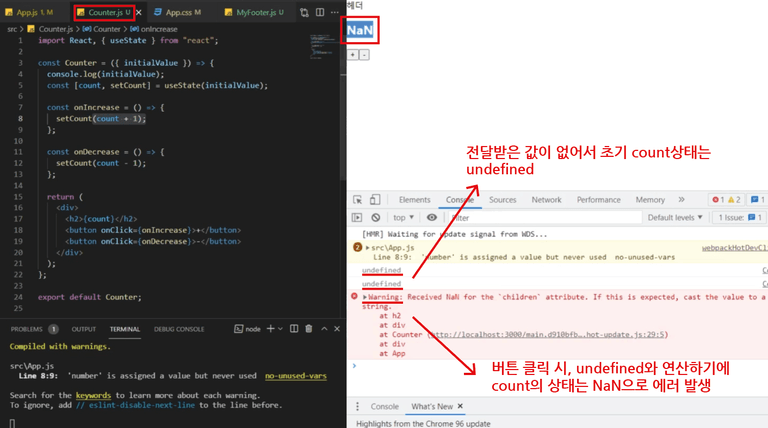Focus the console Filter input
Screen dimensions: 768x428
coord(545,217)
